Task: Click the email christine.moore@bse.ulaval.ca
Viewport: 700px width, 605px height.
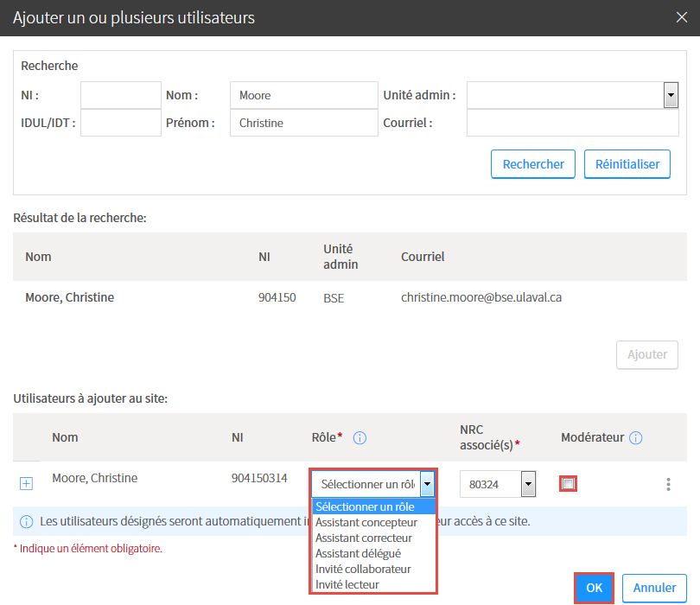Action: tap(481, 298)
